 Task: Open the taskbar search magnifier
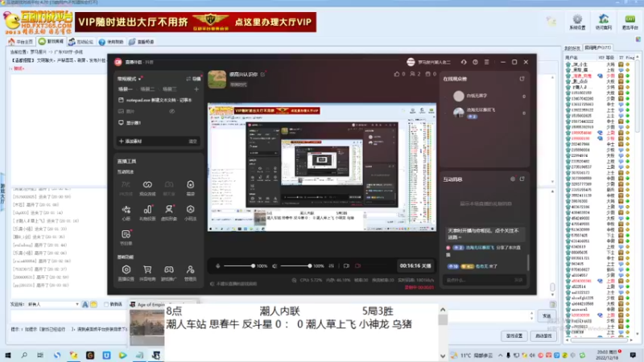24,356
